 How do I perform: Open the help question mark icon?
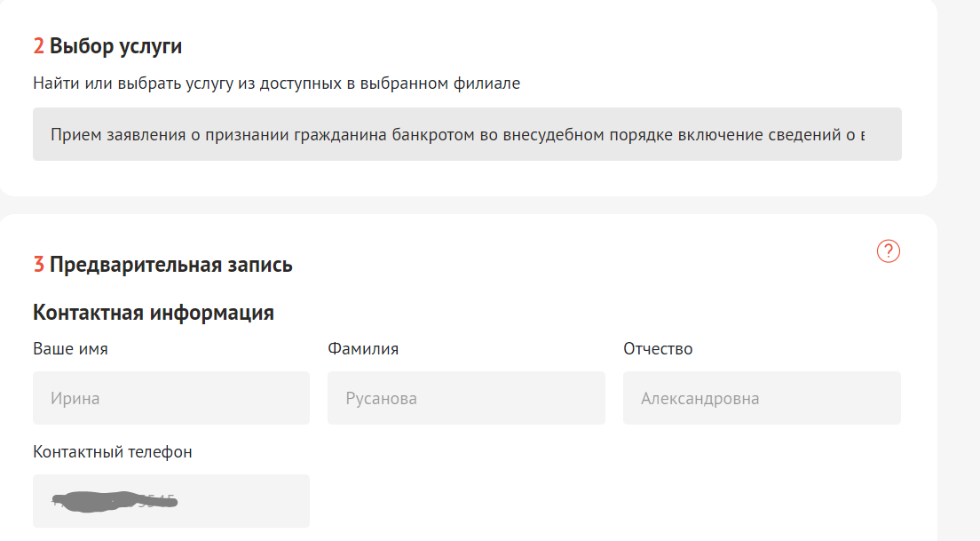pyautogui.click(x=888, y=251)
